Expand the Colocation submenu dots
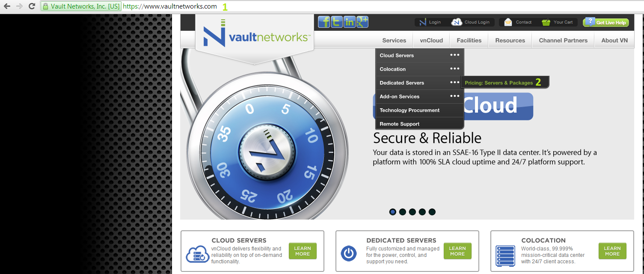Image resolution: width=644 pixels, height=274 pixels. coord(454,69)
